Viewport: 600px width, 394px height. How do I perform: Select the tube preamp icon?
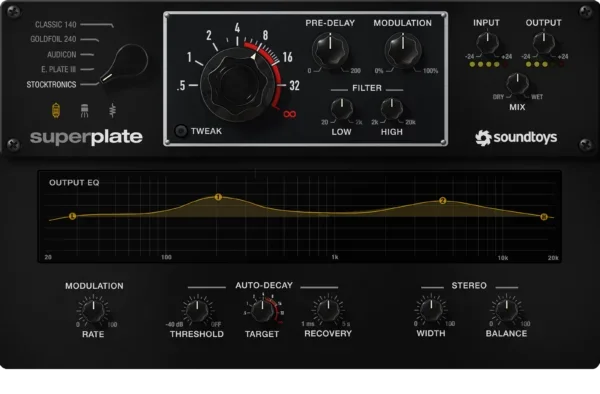coord(56,111)
